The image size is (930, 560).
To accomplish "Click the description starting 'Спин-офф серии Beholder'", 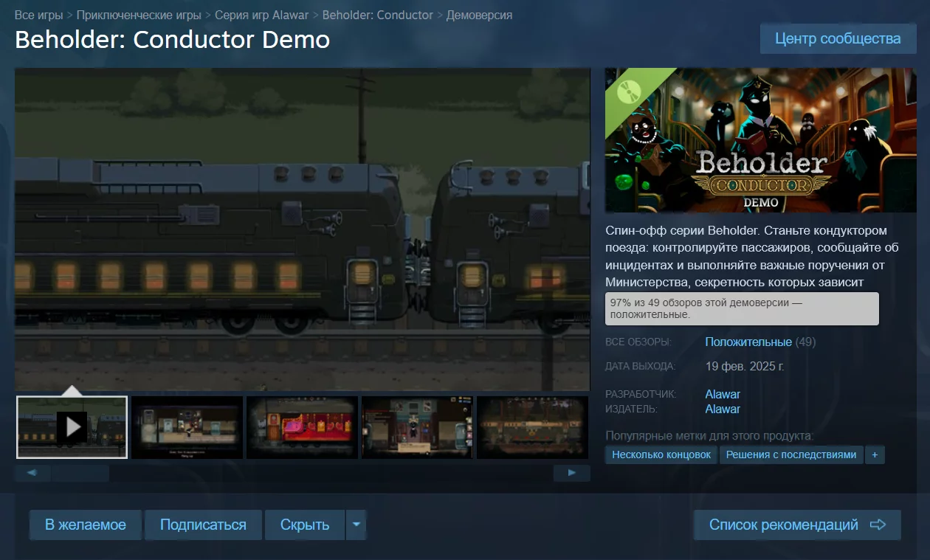I will click(x=752, y=256).
